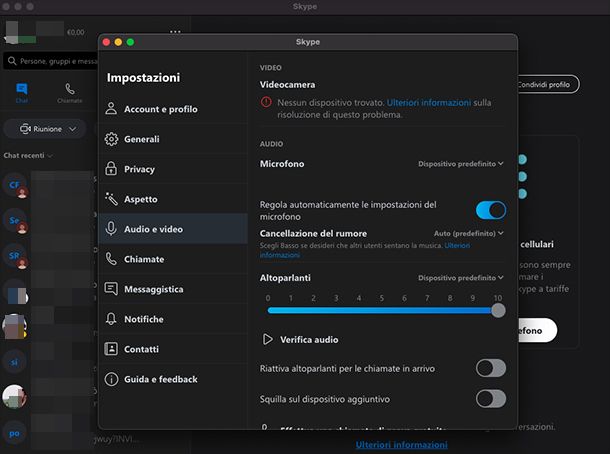Viewport: 610px width, 454px height.
Task: Click the phone icon beside Chiamate
Action: pos(111,259)
